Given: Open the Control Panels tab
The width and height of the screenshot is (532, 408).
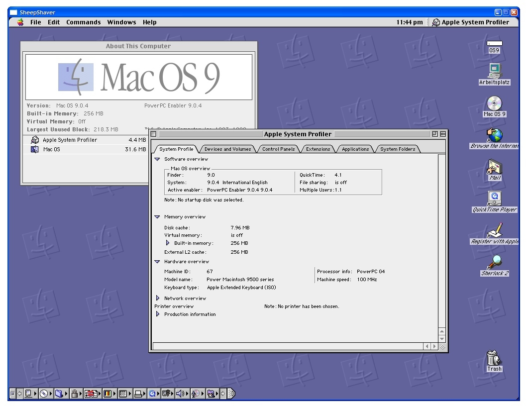Looking at the screenshot, I should [279, 149].
